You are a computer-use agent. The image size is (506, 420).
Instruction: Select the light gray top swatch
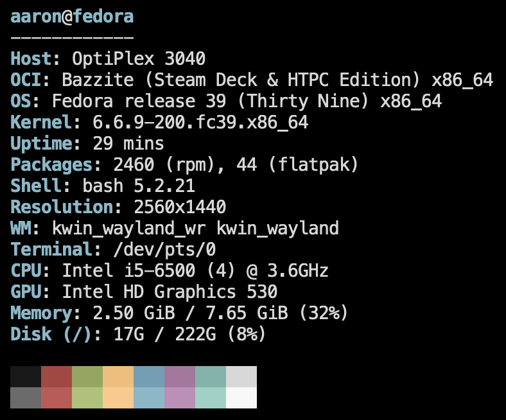click(241, 376)
